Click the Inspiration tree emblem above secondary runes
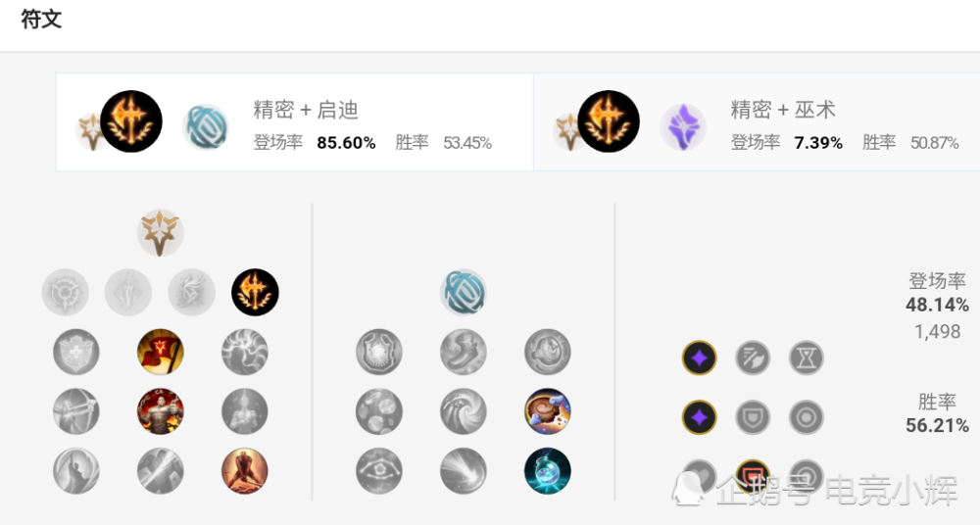Image resolution: width=980 pixels, height=525 pixels. tap(464, 292)
